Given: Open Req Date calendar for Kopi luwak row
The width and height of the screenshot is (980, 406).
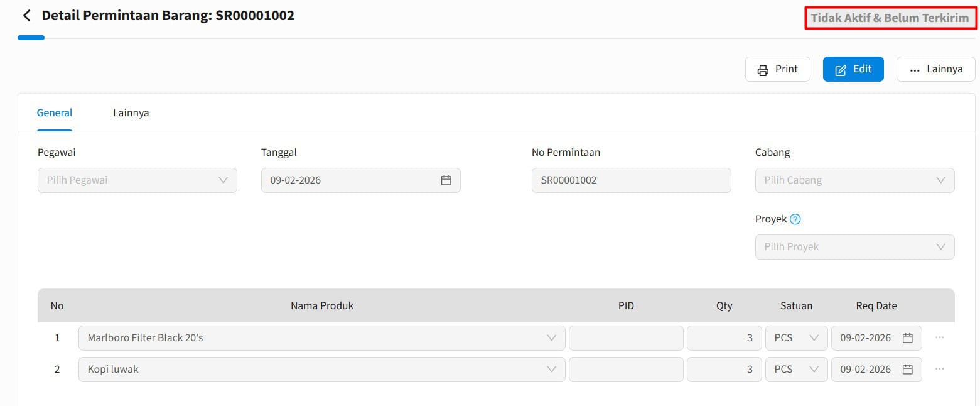Looking at the screenshot, I should click(907, 370).
